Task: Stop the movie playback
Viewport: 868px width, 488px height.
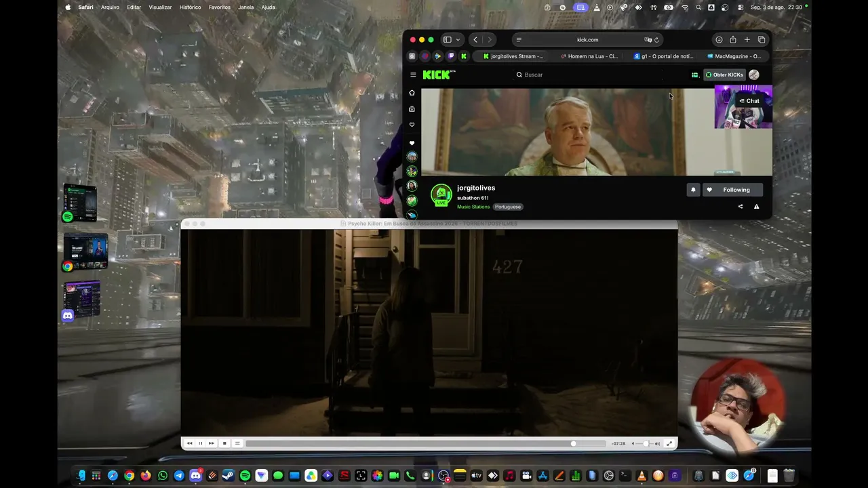Action: pos(224,443)
